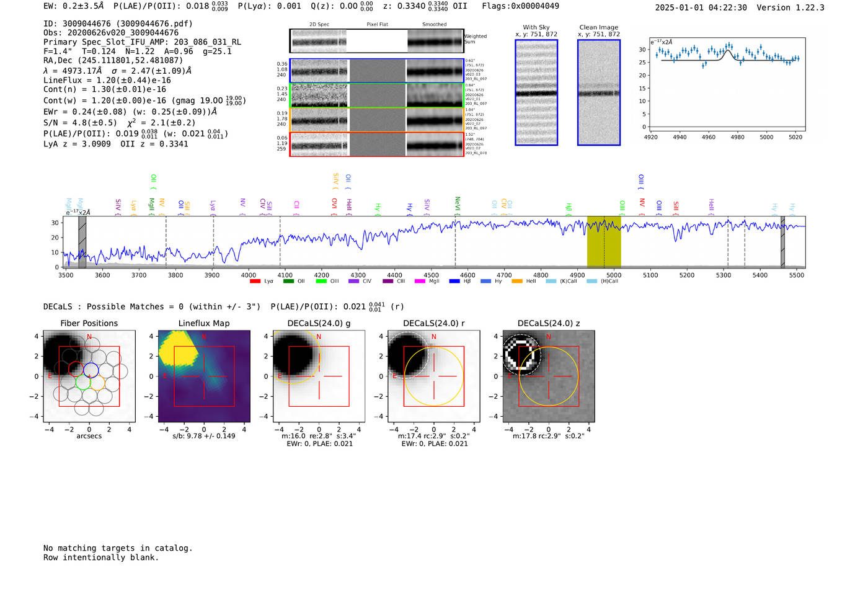Click the dark green OII legend swatch
Image resolution: width=868 pixels, height=591 pixels.
coord(288,282)
